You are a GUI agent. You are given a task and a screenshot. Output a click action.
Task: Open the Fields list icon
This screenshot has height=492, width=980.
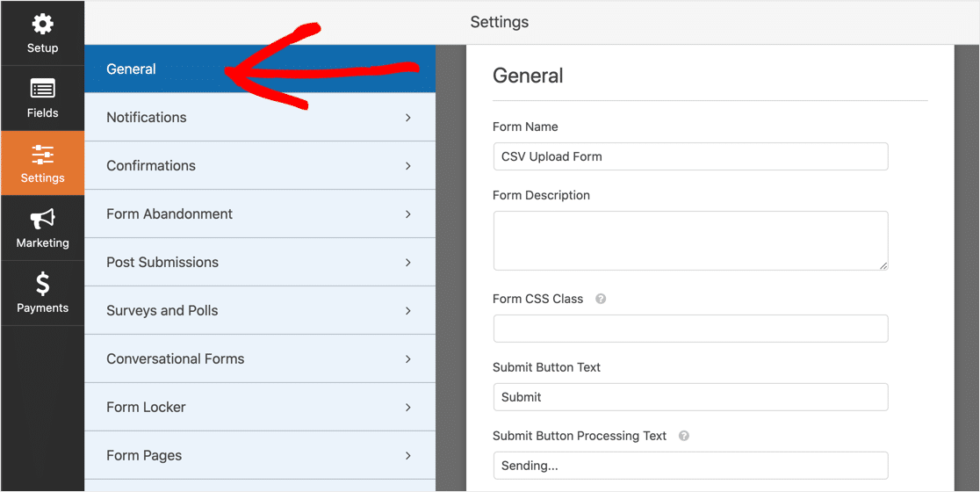pos(42,90)
